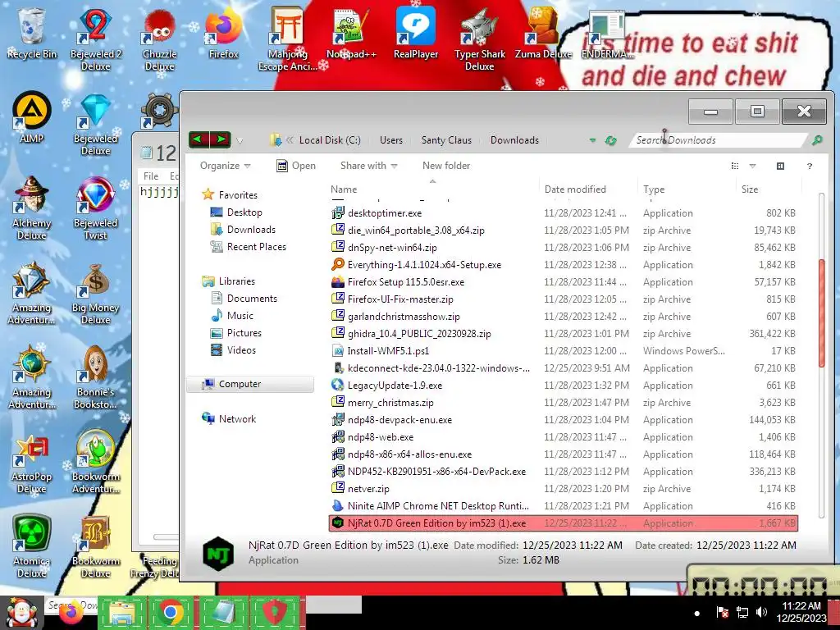840x630 pixels.
Task: Expand the address bar history dropdown
Action: [x=592, y=140]
